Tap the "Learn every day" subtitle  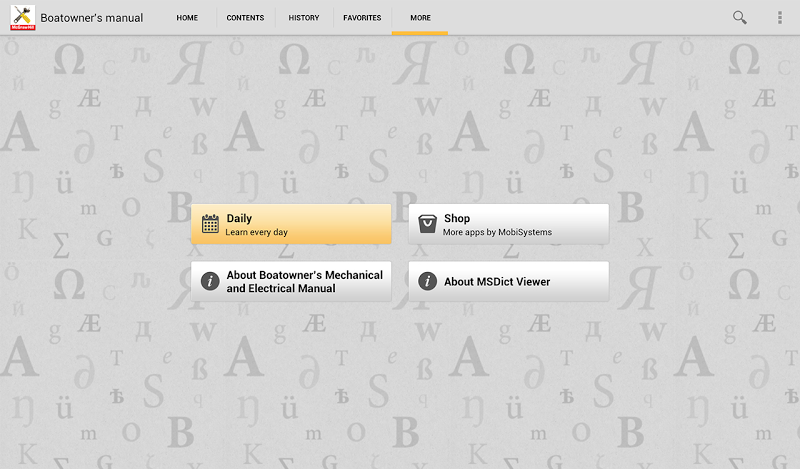(257, 232)
